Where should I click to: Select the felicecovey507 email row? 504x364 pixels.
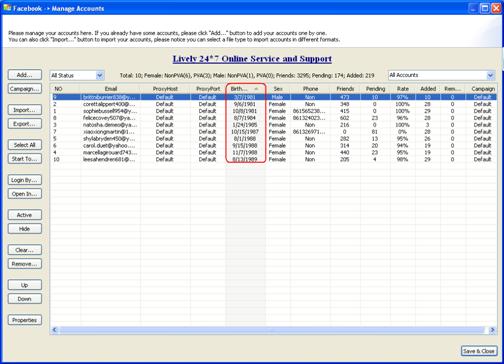[273, 118]
